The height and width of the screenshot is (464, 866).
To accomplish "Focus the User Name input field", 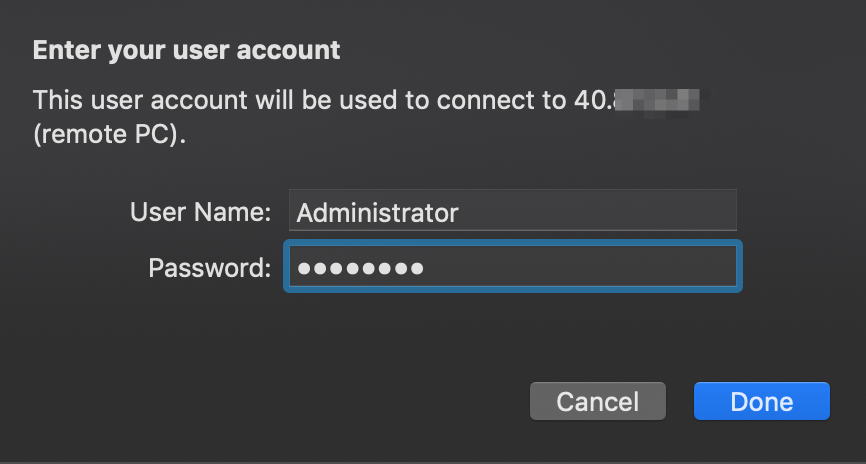I will (x=513, y=210).
